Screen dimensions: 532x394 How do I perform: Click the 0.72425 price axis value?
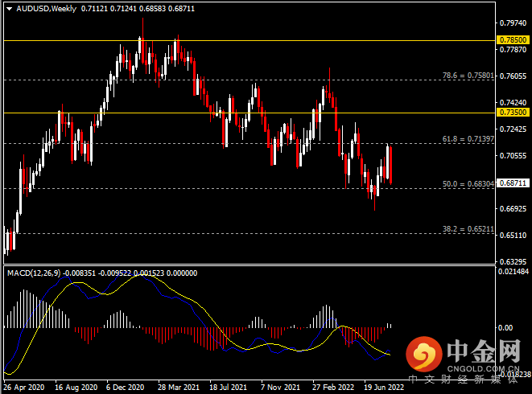click(x=513, y=129)
